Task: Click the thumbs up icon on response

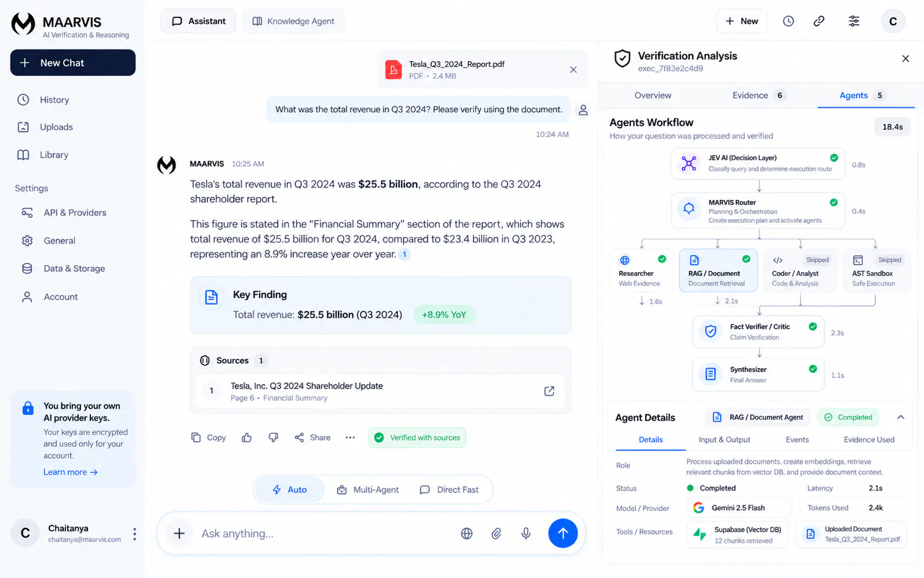Action: (x=247, y=438)
